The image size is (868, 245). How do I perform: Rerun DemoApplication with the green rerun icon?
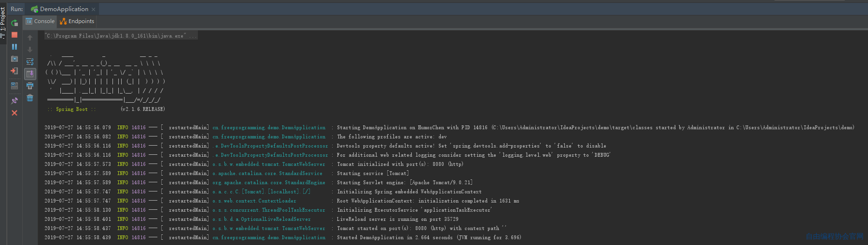coord(14,23)
